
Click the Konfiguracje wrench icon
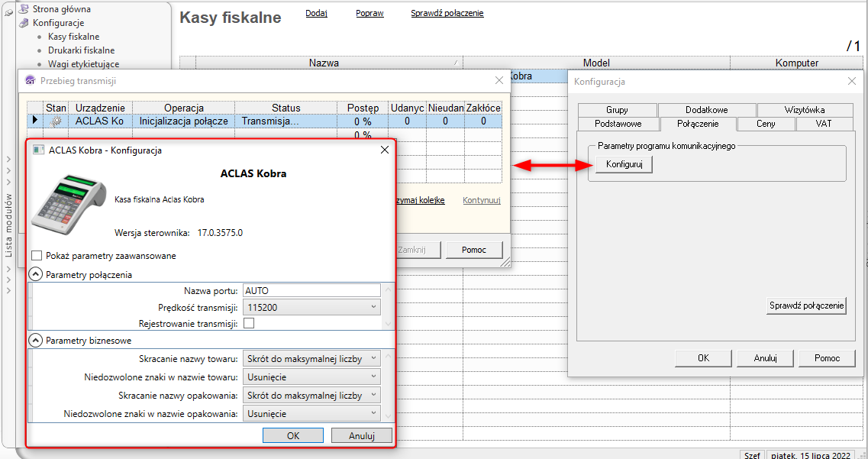tap(24, 23)
